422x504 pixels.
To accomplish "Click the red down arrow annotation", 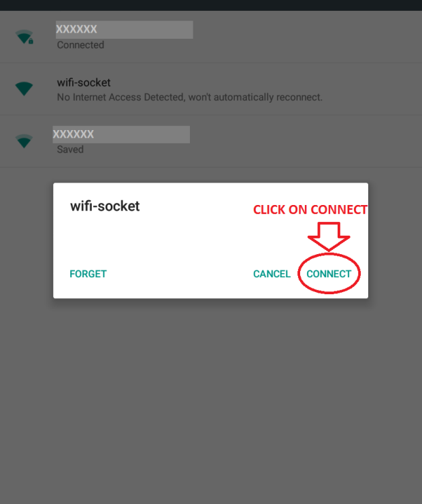I will (329, 236).
